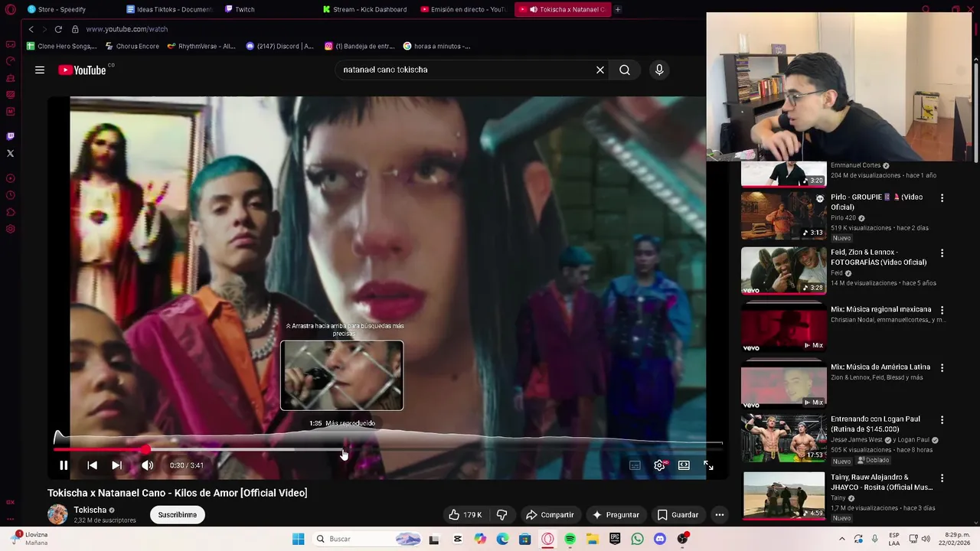Show hidden system tray icons chevron

click(x=841, y=539)
